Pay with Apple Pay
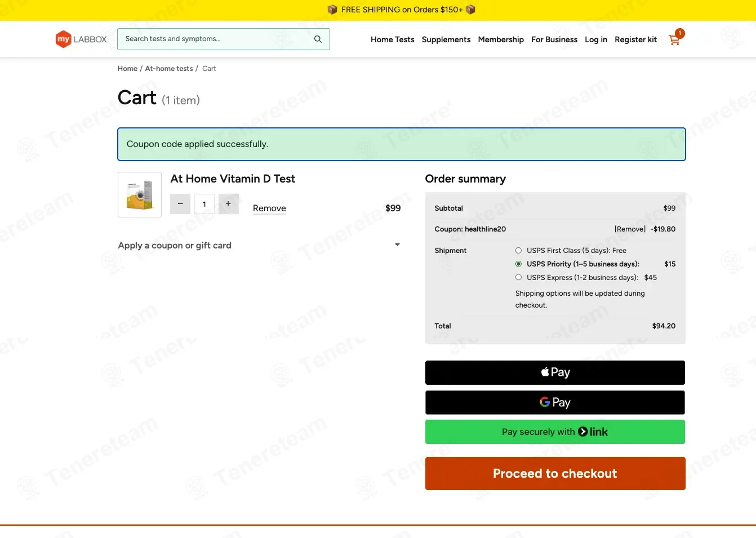756x538 pixels. pyautogui.click(x=555, y=372)
